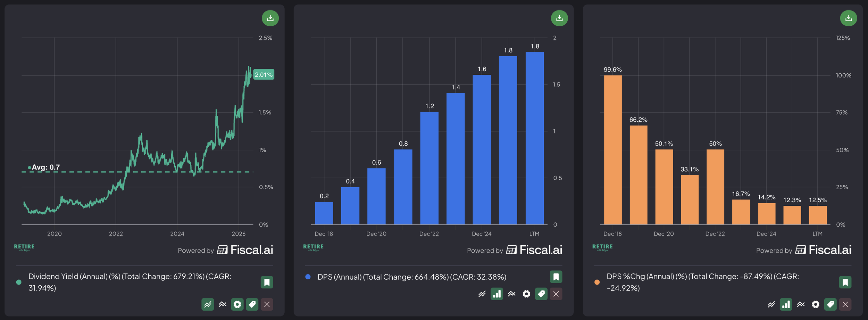
Task: Click the 2022 x-axis label on Dividend Yield
Action: tap(116, 234)
